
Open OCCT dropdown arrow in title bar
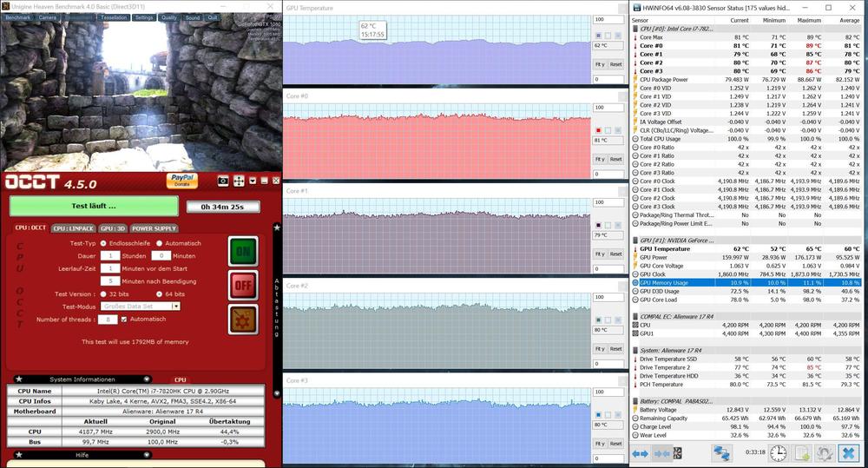pyautogui.click(x=253, y=181)
